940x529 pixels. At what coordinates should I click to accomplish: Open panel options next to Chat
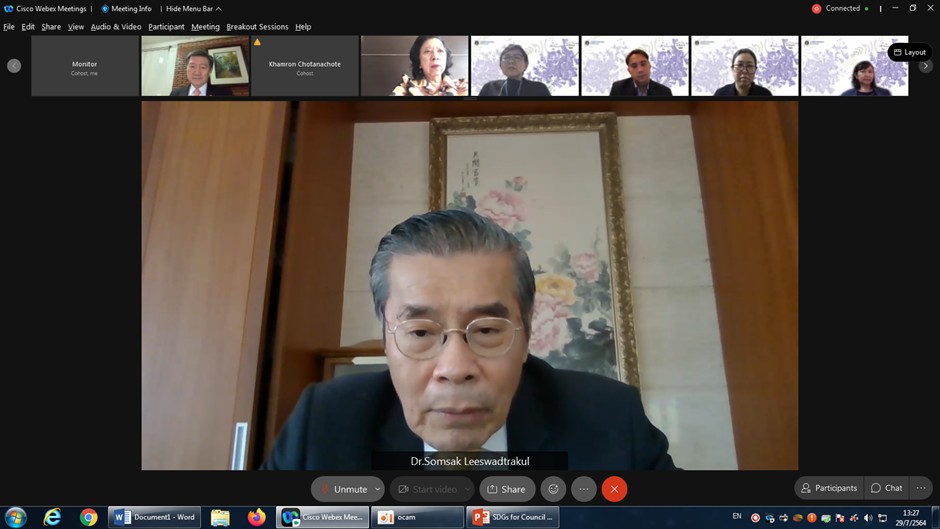pos(921,488)
